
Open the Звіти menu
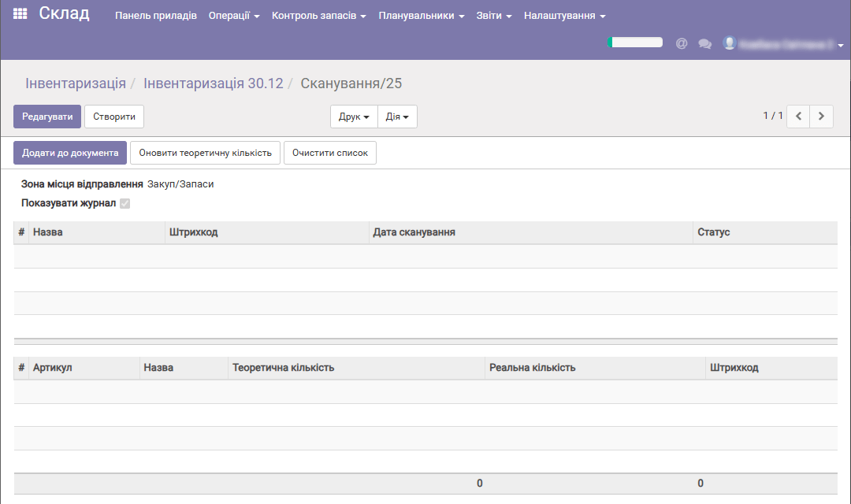[494, 16]
